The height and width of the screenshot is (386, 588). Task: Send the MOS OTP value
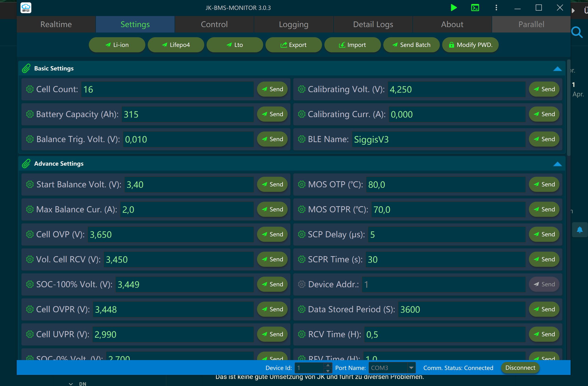coord(544,184)
